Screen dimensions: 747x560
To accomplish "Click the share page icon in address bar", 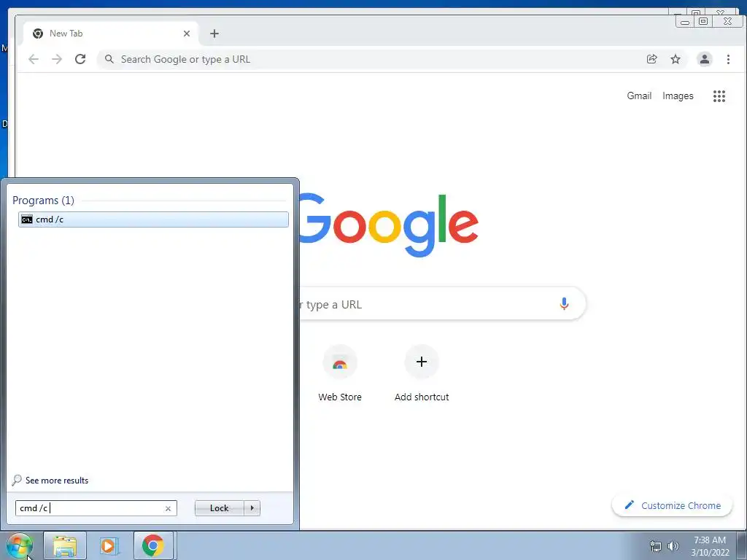I will (651, 59).
